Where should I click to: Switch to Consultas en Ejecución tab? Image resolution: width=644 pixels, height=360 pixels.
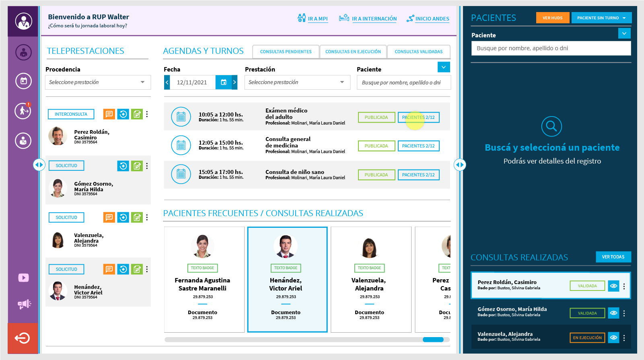[353, 51]
